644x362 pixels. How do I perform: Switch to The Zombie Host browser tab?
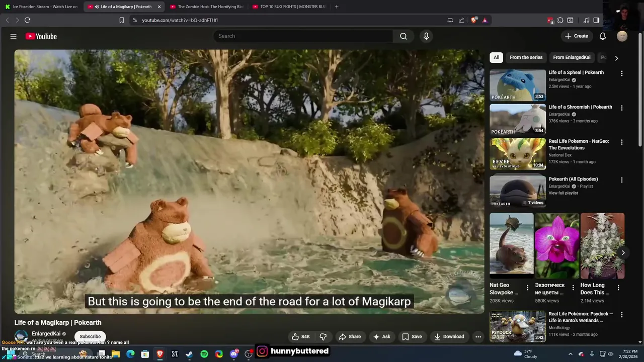tap(206, 7)
